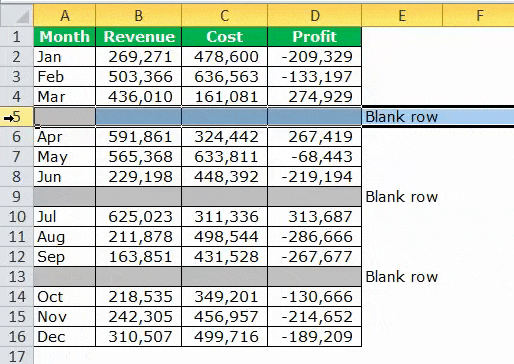Click profit value -189,209
Image resolution: width=514 pixels, height=364 pixels.
[314, 337]
